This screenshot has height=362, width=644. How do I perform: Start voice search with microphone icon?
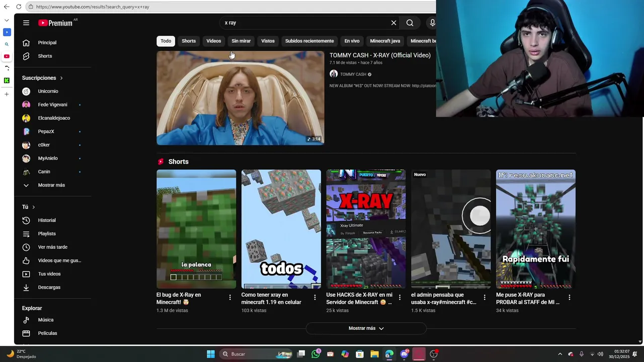pyautogui.click(x=432, y=23)
